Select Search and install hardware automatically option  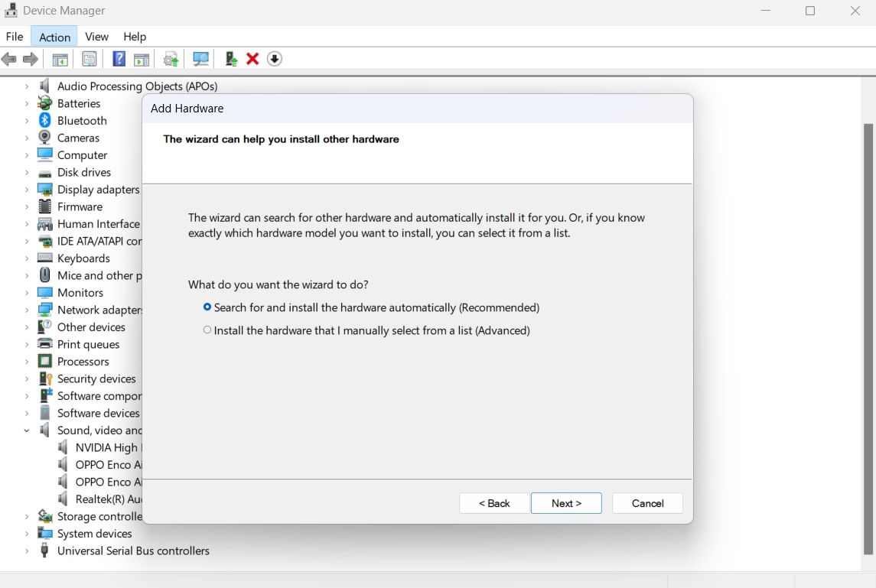point(207,307)
